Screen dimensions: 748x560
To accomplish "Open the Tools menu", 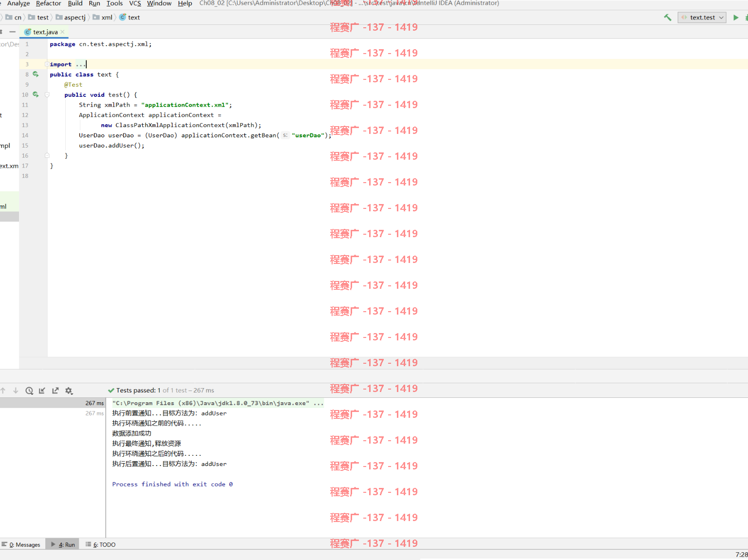I will tap(114, 3).
